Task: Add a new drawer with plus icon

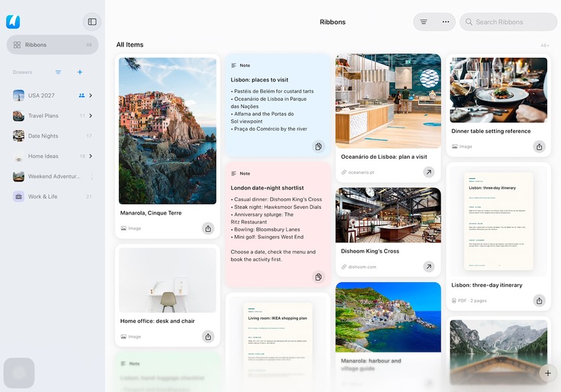Action: (80, 72)
